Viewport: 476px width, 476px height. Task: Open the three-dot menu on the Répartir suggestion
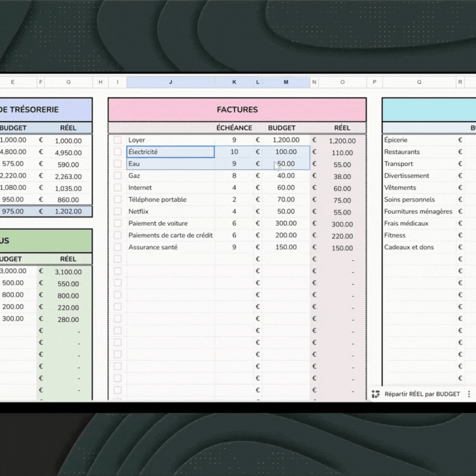469,394
